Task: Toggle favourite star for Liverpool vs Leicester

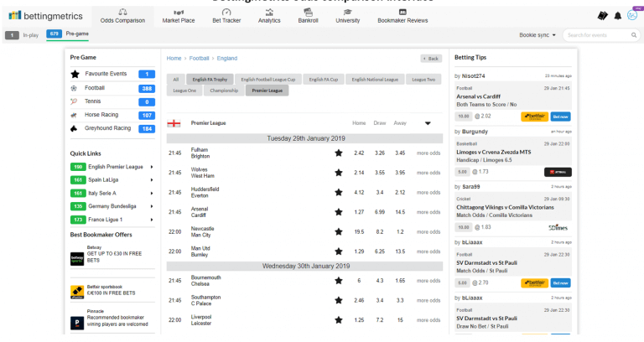Action: tap(338, 319)
